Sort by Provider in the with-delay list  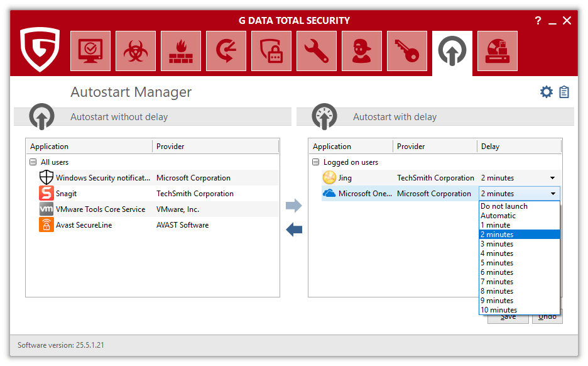point(435,147)
